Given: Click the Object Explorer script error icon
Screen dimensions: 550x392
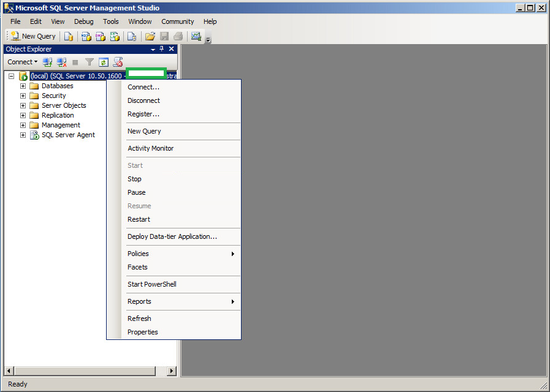Looking at the screenshot, I should pos(118,62).
